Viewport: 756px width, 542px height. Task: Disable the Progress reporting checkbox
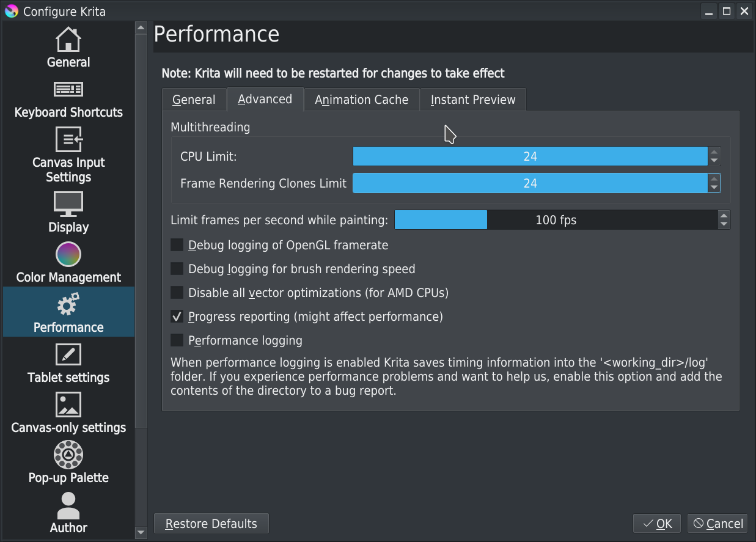point(177,317)
